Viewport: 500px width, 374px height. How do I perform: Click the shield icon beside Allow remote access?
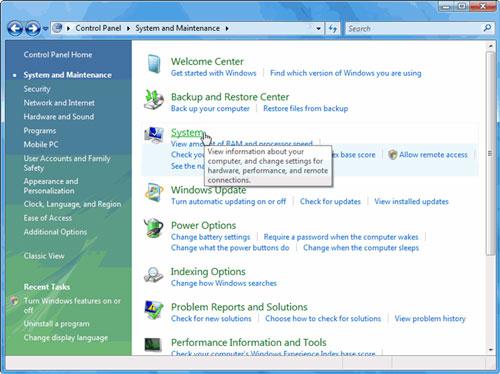(393, 155)
